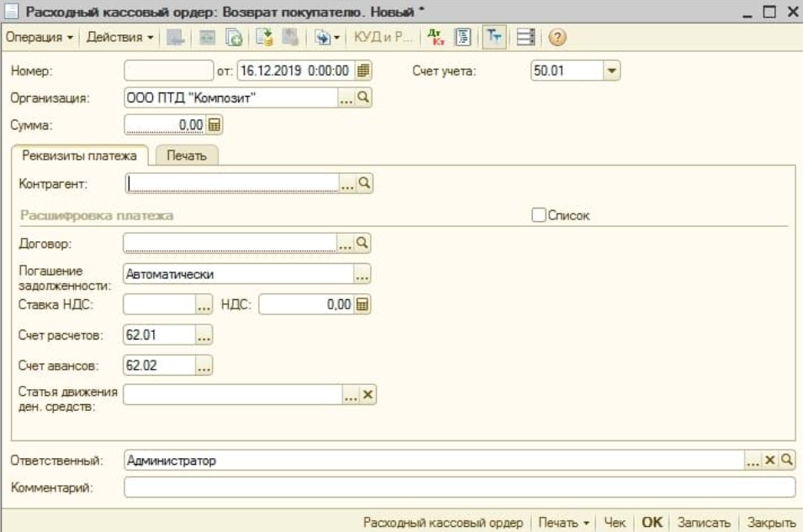Screen dimensions: 803x532
Task: Click the magnifier icon beside Договор field
Action: [x=363, y=243]
